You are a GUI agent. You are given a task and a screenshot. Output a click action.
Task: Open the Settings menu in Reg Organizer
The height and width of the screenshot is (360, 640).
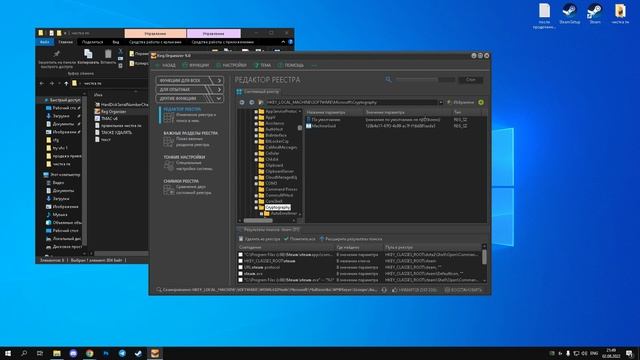[231, 65]
